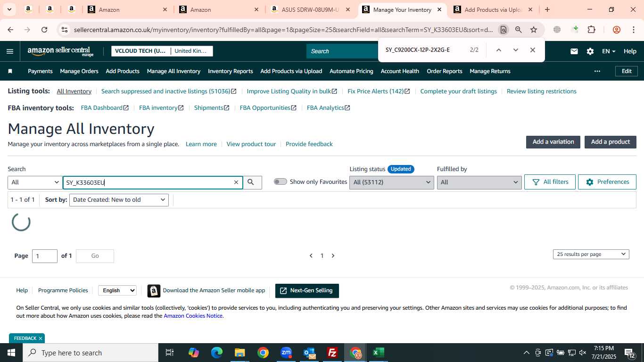Open Manage Returns in the navigation bar
This screenshot has height=362, width=644.
[490, 71]
